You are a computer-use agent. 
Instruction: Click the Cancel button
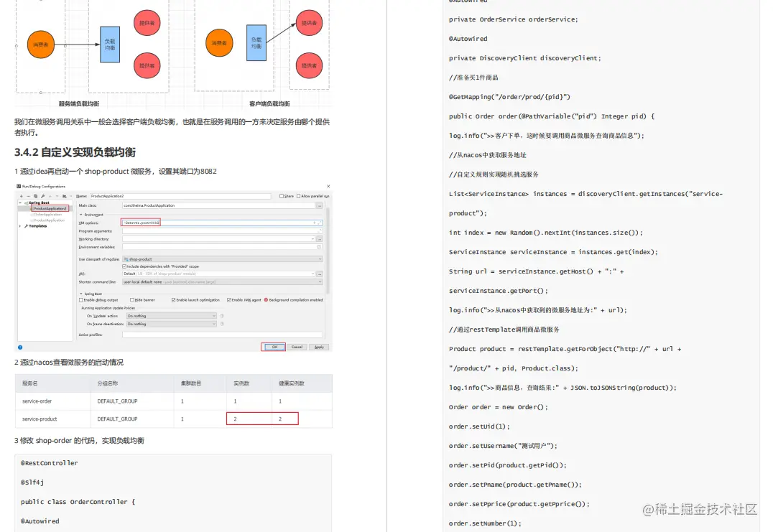click(x=297, y=347)
